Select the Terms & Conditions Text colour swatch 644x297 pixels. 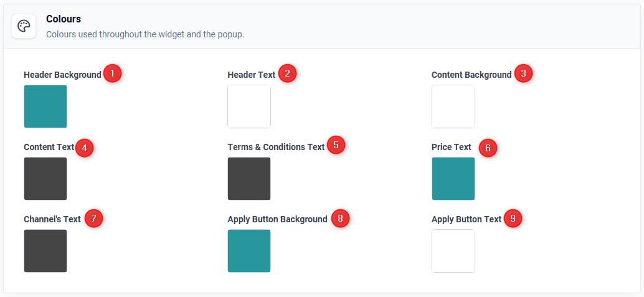249,179
